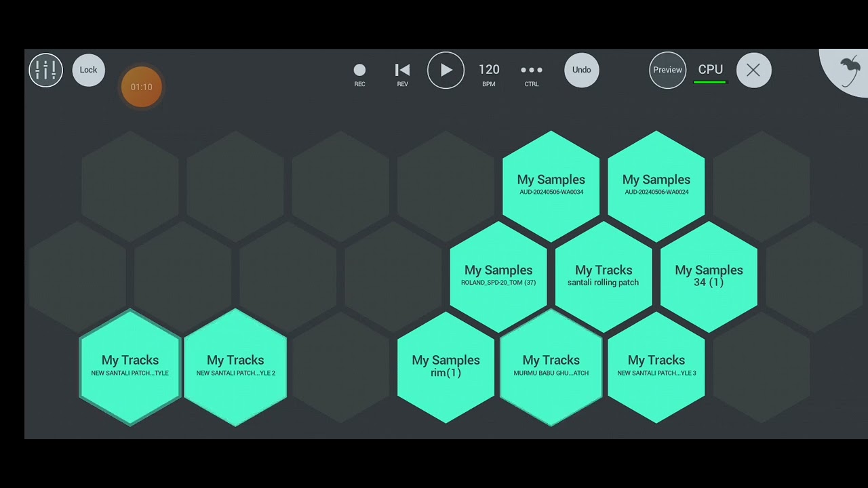
Task: Trigger My Samples 34 (1) pad
Action: point(709,277)
